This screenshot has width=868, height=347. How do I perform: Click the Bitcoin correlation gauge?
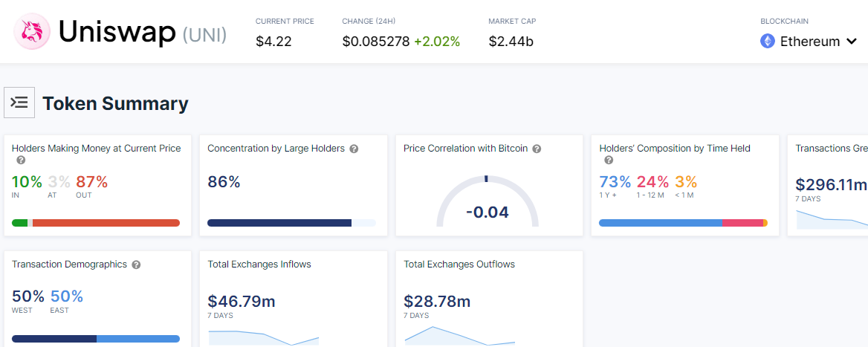pos(488,201)
